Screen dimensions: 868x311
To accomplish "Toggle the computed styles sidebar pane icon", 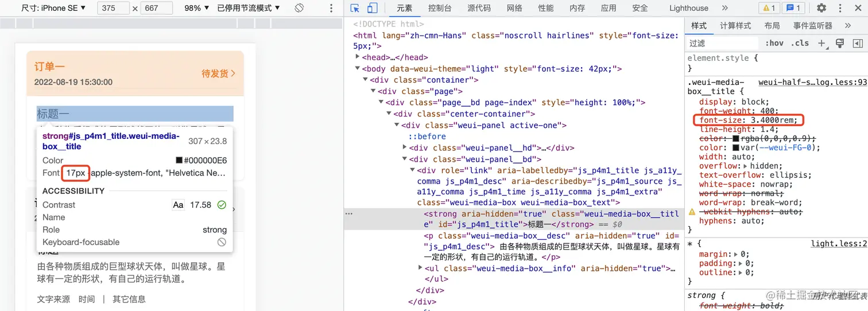I will (857, 43).
